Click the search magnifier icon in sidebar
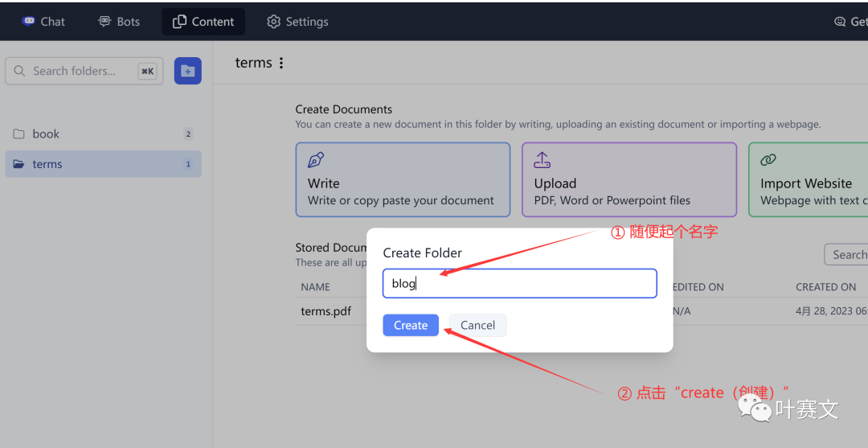The width and height of the screenshot is (868, 448). click(x=19, y=71)
